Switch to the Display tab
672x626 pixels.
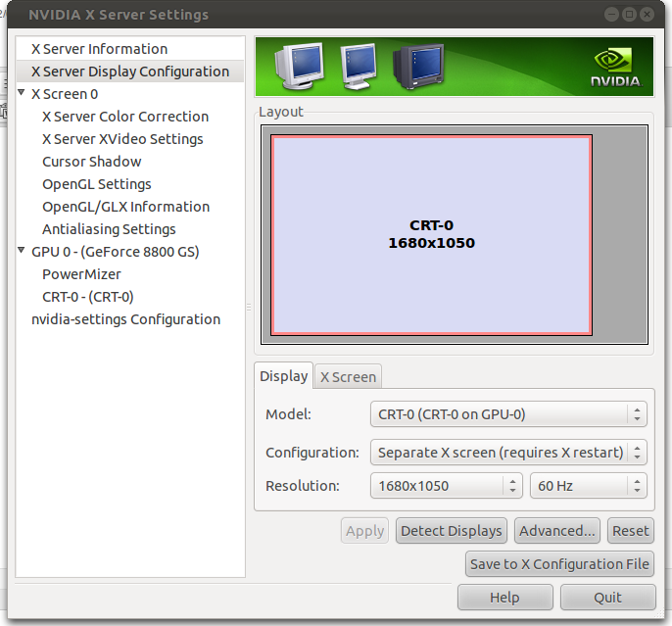pyautogui.click(x=284, y=376)
